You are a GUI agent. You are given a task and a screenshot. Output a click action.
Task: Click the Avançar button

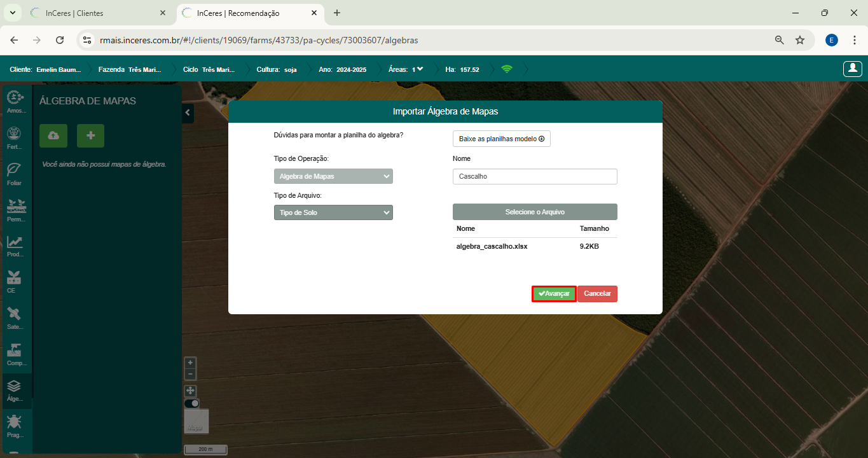pyautogui.click(x=554, y=294)
